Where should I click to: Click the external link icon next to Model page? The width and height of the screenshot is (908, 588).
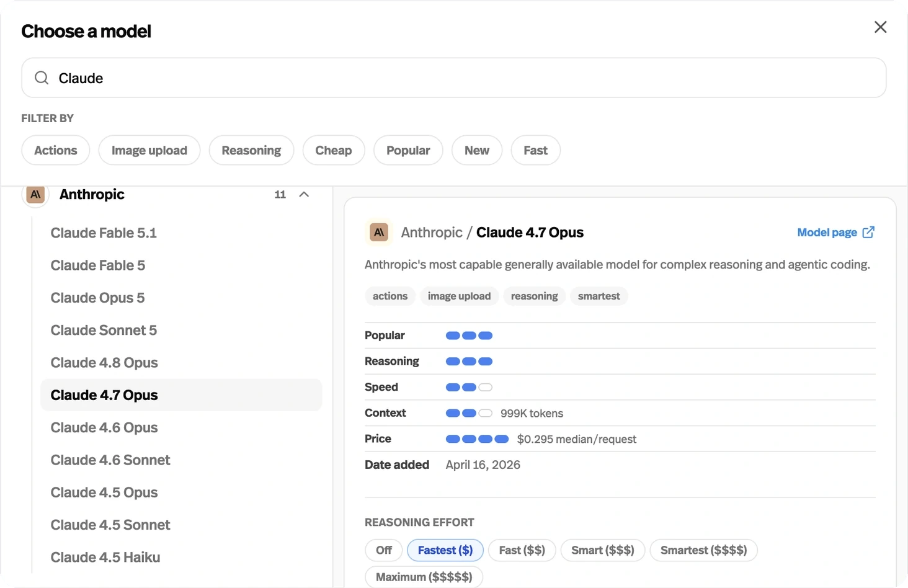868,233
